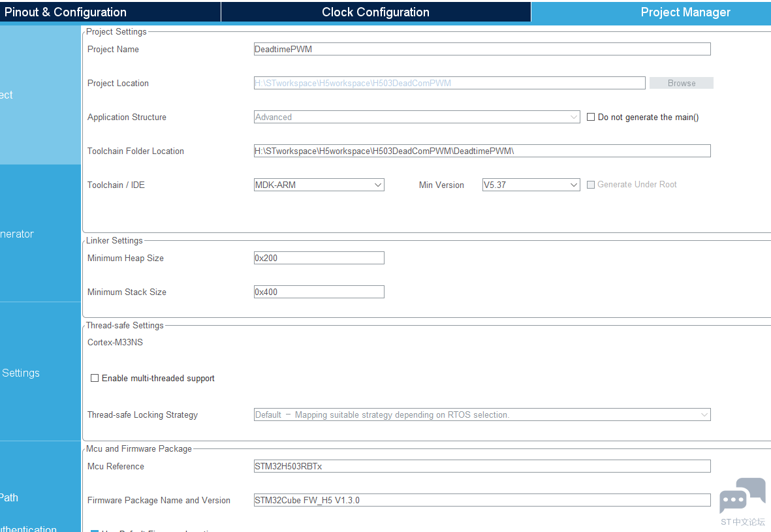The width and height of the screenshot is (771, 532).
Task: Select the Project Manager tab
Action: point(651,12)
